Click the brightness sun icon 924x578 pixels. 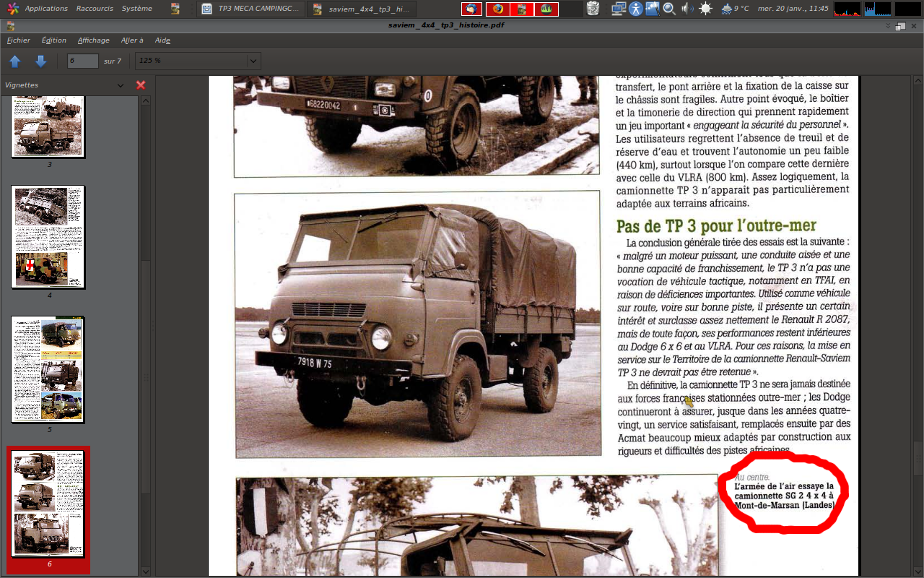click(x=705, y=9)
